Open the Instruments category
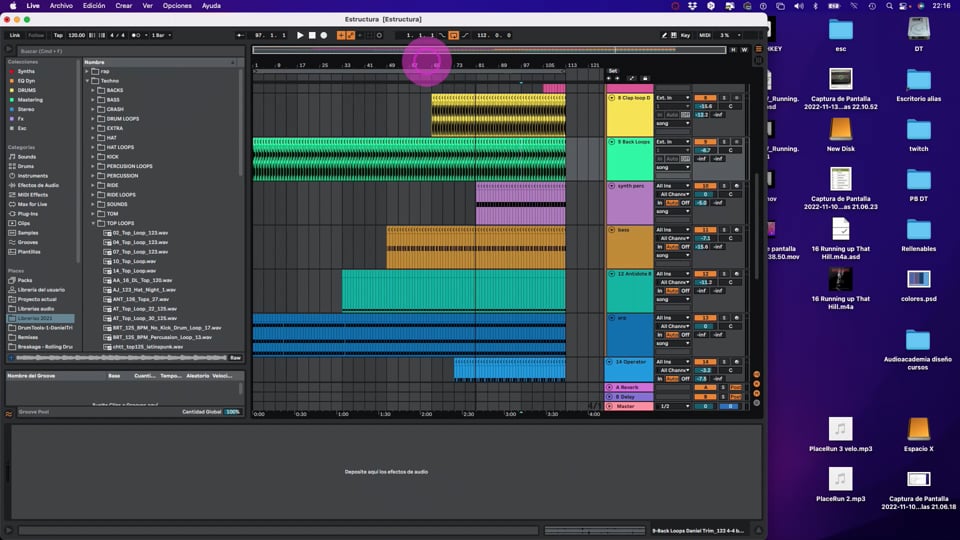This screenshot has width=960, height=540. pos(32,176)
